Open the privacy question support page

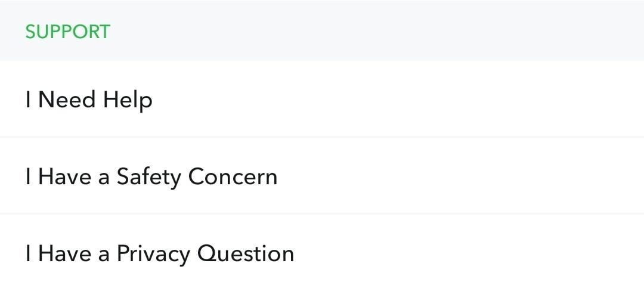point(160,253)
